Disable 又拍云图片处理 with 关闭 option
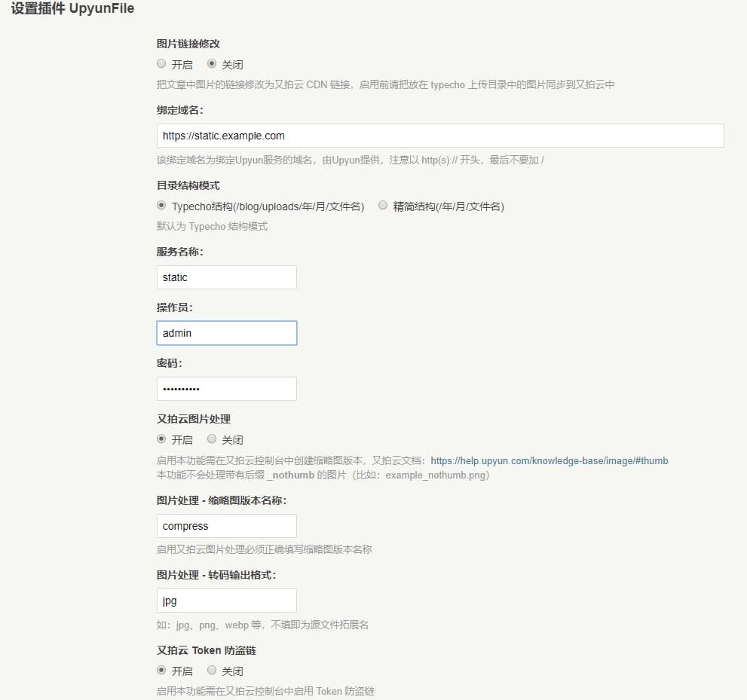The width and height of the screenshot is (747, 700). [212, 439]
